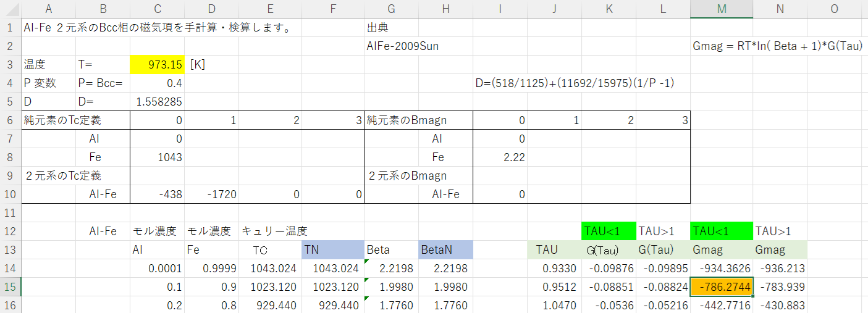
Task: Click the select-all corner of the sheet
Action: click(10, 9)
